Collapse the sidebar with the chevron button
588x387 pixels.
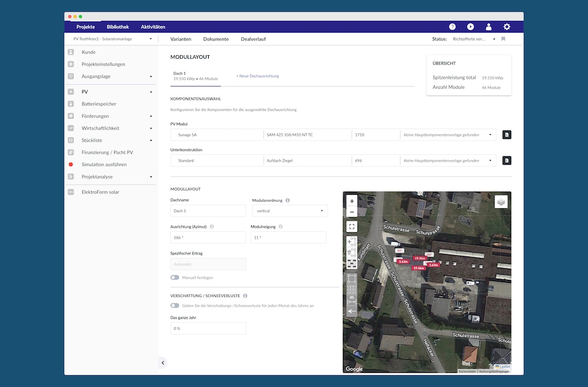coord(163,363)
